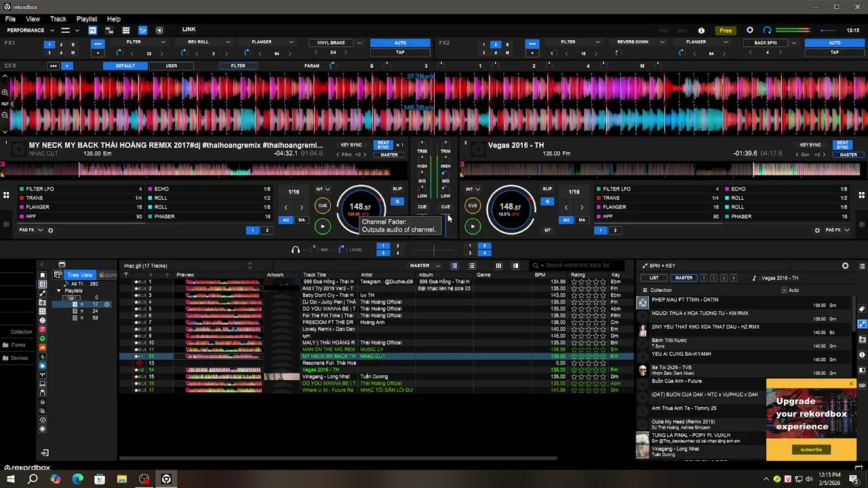Open Microsoft Edge from the taskbar
868x488 pixels.
tap(77, 479)
